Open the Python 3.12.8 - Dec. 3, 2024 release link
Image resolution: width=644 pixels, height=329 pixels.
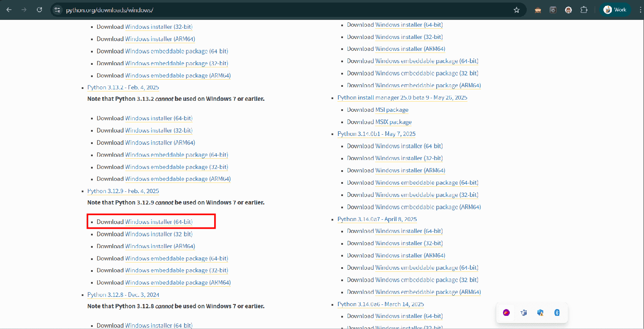[x=123, y=295]
